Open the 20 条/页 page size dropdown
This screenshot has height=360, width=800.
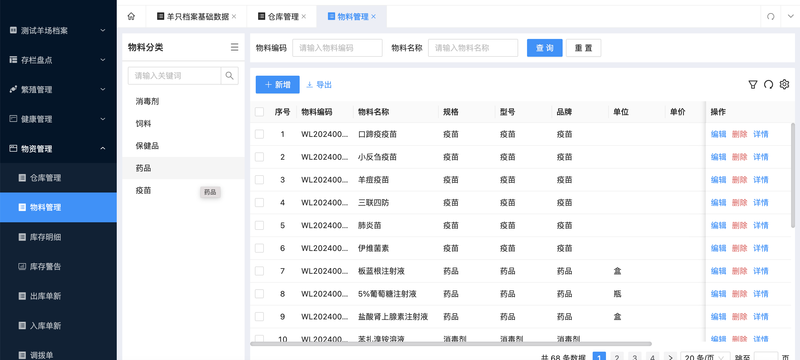pos(705,357)
